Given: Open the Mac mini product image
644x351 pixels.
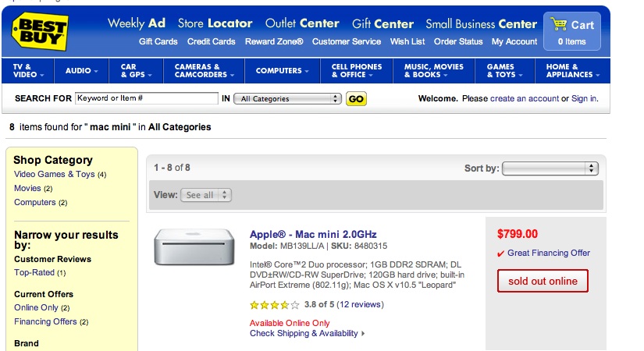Looking at the screenshot, I should click(x=194, y=246).
